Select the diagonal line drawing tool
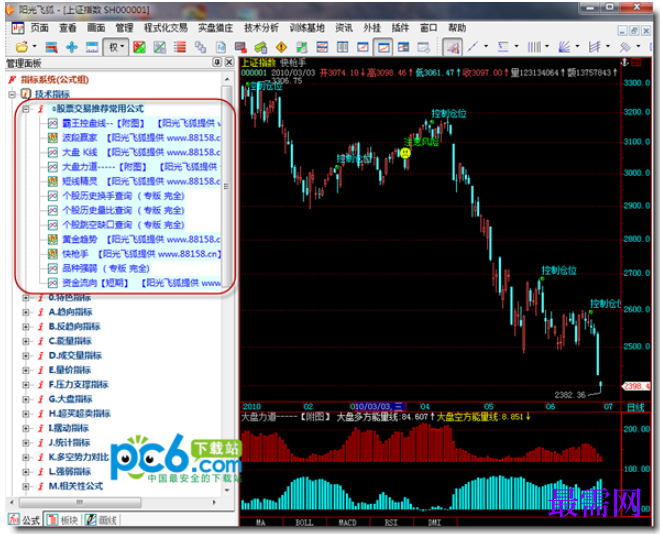This screenshot has width=660, height=534. click(x=473, y=47)
